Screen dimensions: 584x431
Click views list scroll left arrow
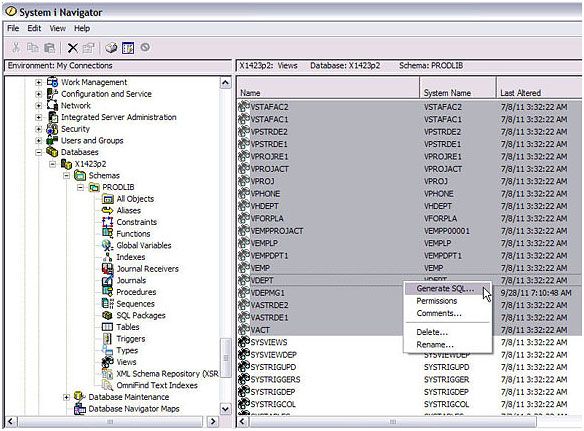242,421
